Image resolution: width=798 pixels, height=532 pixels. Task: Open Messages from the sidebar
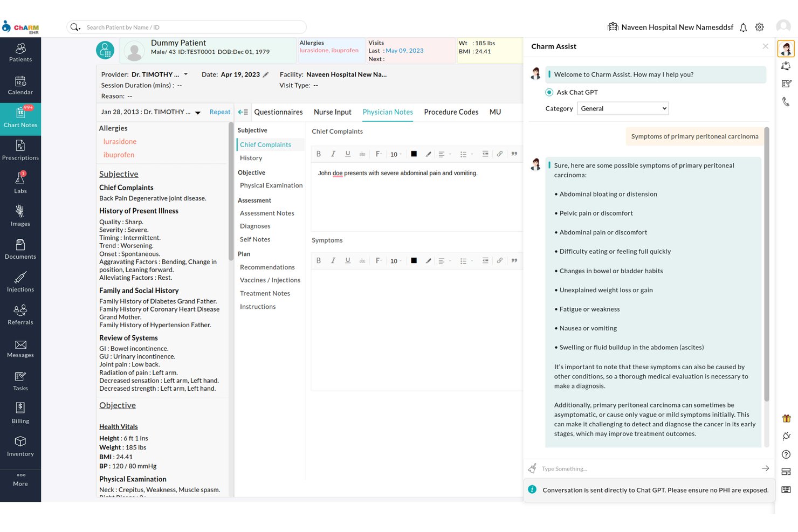click(x=20, y=349)
